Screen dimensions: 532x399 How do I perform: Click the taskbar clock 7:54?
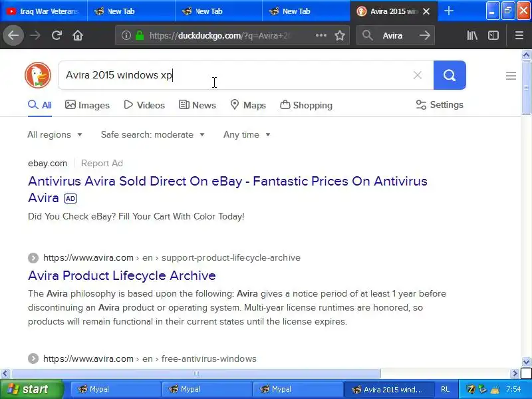[513, 389]
